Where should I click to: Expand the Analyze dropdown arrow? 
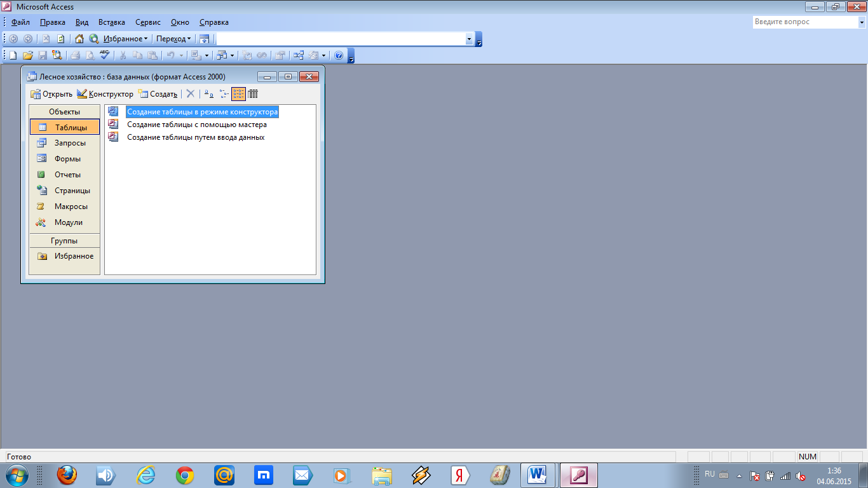pos(233,55)
